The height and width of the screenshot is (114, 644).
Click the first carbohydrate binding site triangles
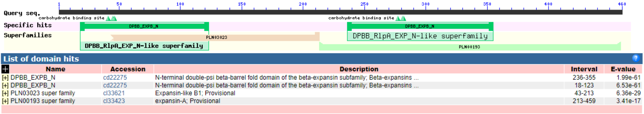click(111, 18)
